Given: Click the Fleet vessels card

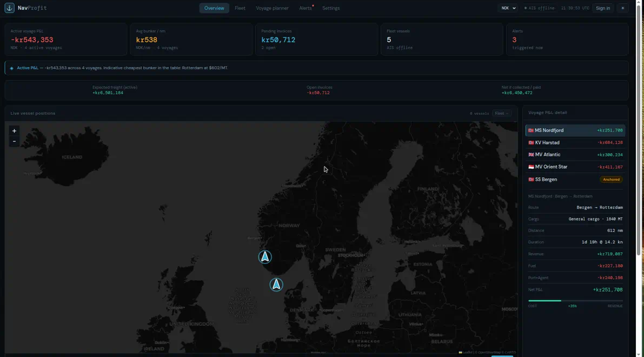Looking at the screenshot, I should pos(442,39).
